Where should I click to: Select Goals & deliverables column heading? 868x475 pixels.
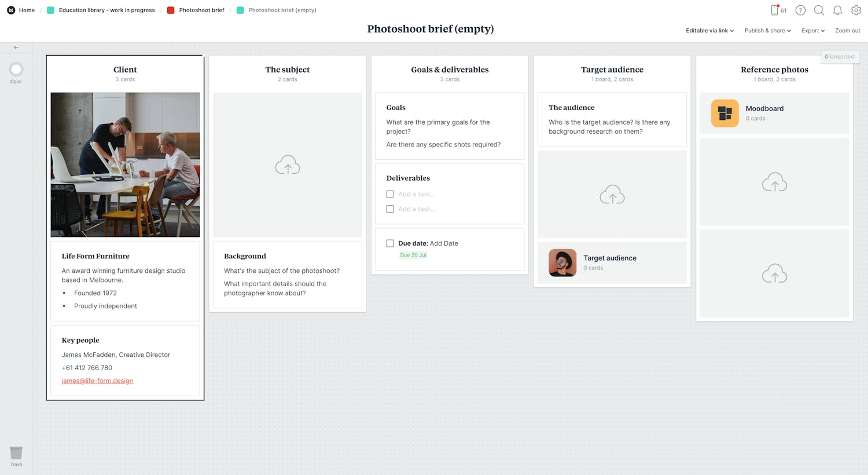coord(450,70)
